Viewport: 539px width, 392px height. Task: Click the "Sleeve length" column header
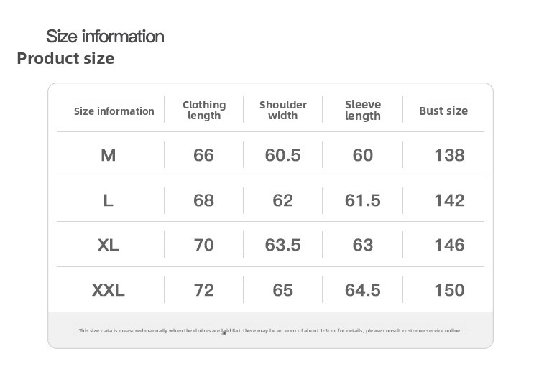point(363,111)
